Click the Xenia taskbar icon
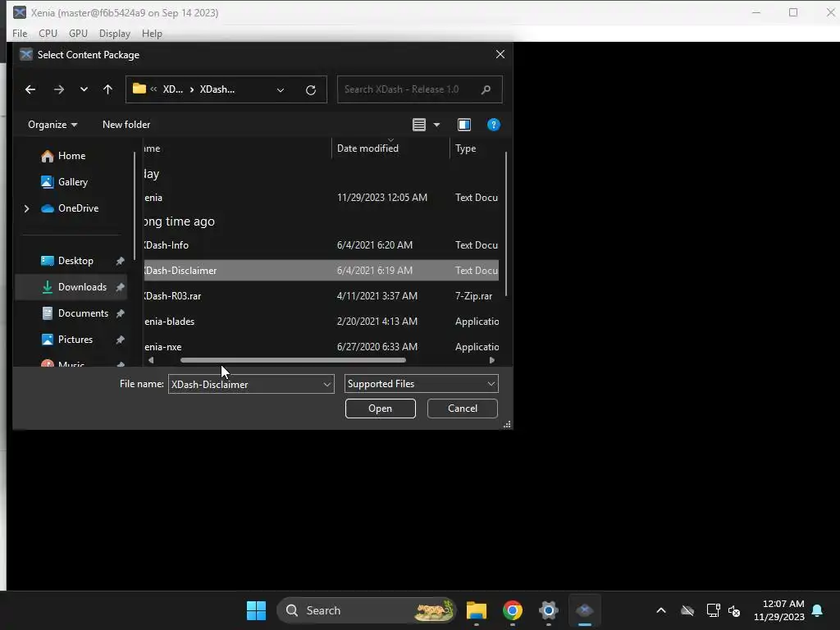Image resolution: width=840 pixels, height=630 pixels. click(x=584, y=610)
